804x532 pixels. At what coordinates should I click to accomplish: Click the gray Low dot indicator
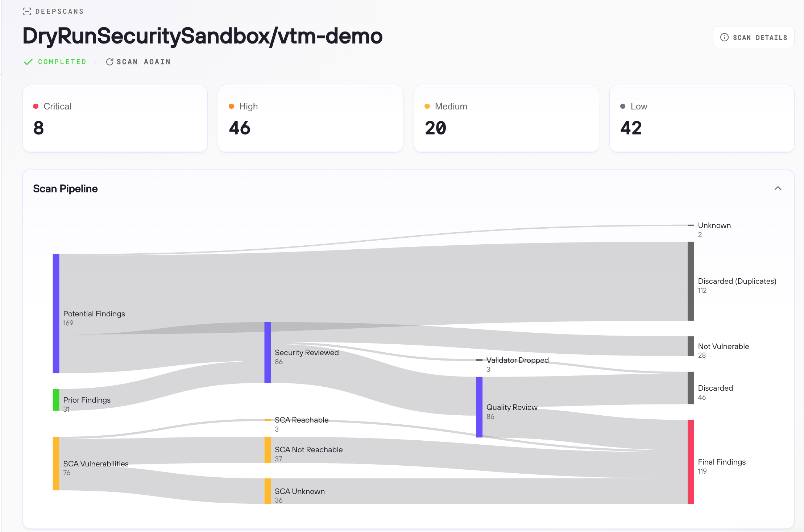pos(623,106)
